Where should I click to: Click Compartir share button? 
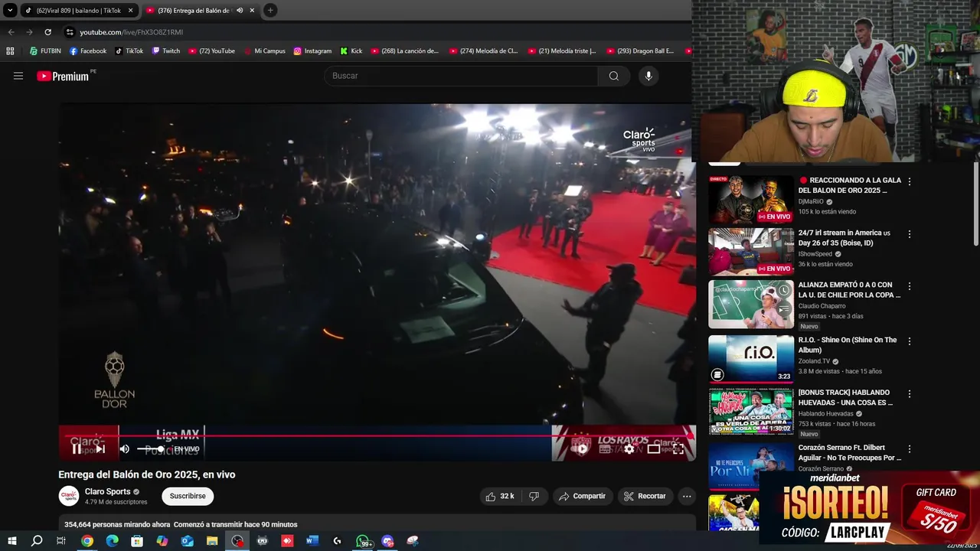582,496
